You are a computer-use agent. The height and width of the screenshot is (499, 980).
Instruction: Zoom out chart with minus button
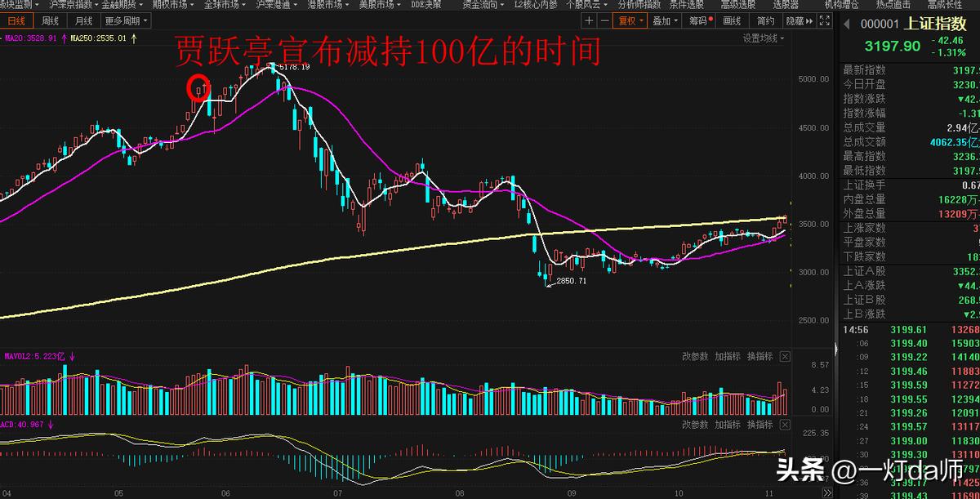pos(604,20)
